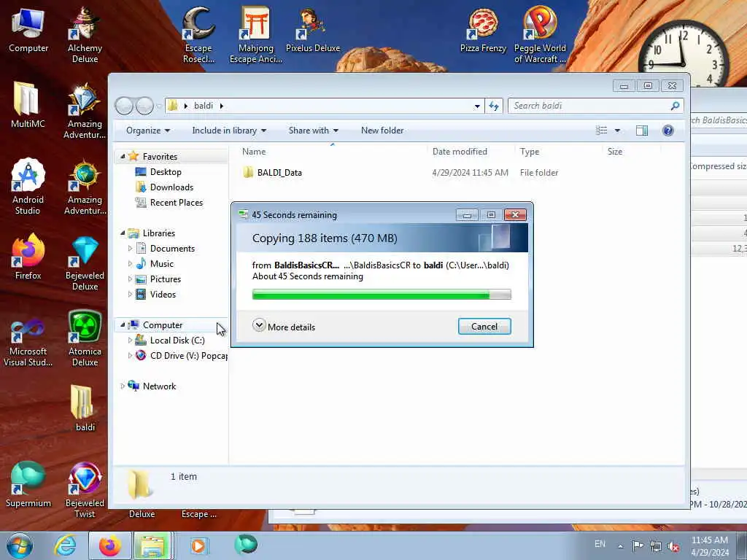The image size is (747, 560).
Task: Open Pixelus Deluxe desktop shortcut
Action: (x=312, y=31)
